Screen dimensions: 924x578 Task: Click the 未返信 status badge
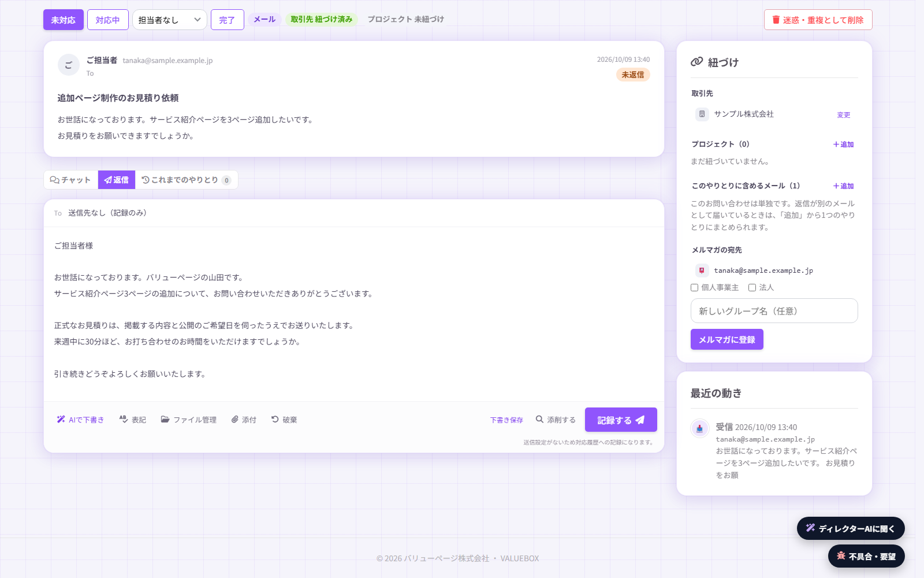click(633, 75)
